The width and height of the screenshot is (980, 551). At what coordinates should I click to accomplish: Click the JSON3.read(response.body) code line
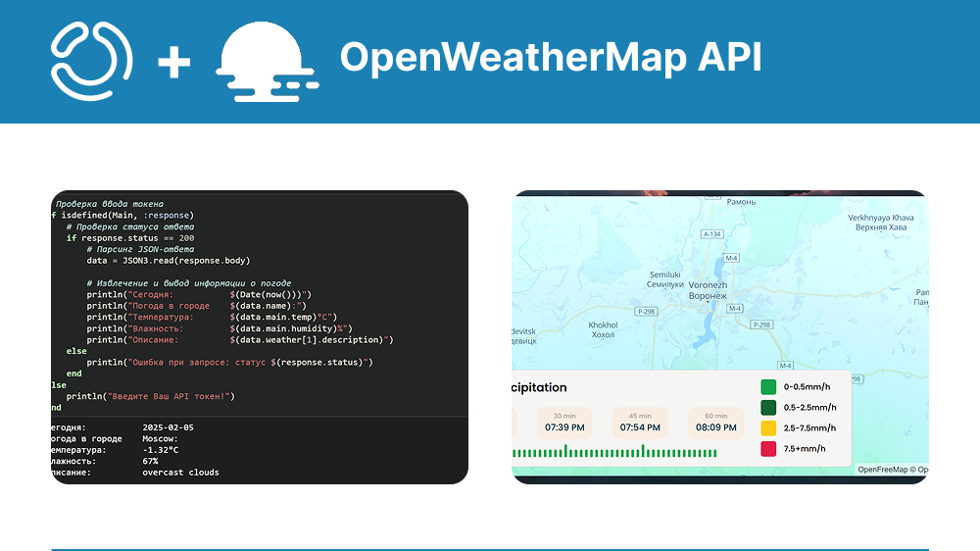(x=169, y=261)
